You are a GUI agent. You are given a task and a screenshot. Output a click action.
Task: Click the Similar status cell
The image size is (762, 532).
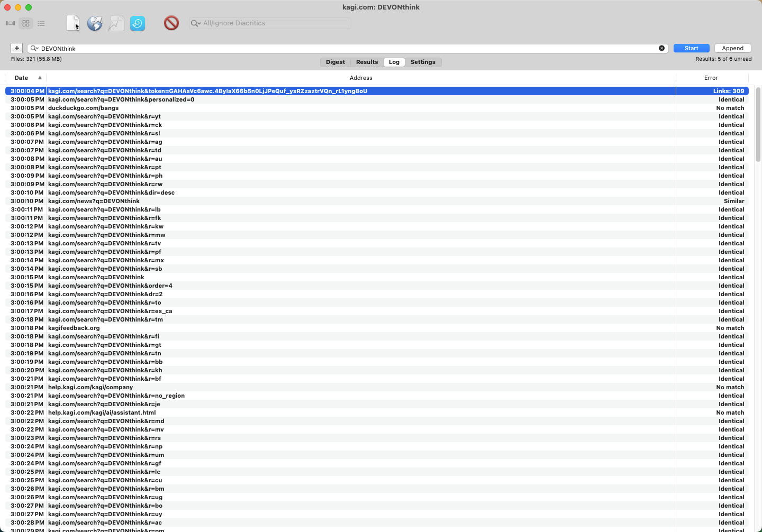click(x=734, y=201)
